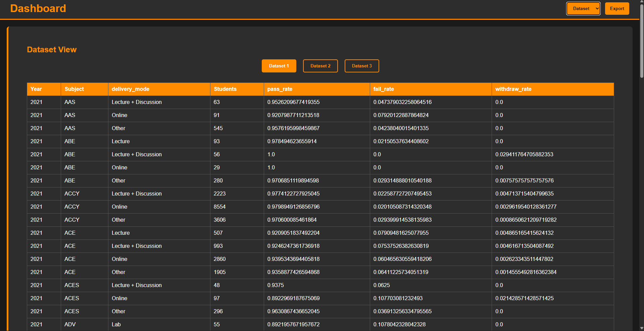Click the withdraw_rate column header
The image size is (644, 331).
pyautogui.click(x=553, y=89)
